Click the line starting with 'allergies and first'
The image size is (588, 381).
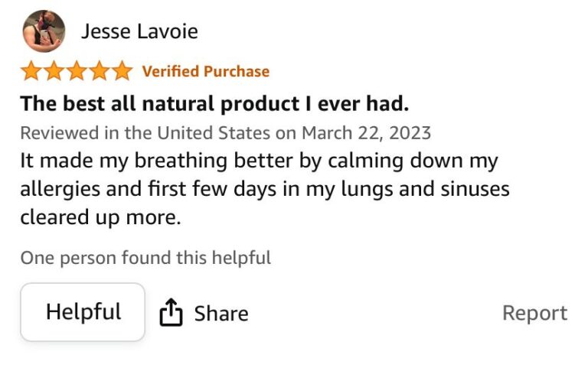(x=264, y=189)
